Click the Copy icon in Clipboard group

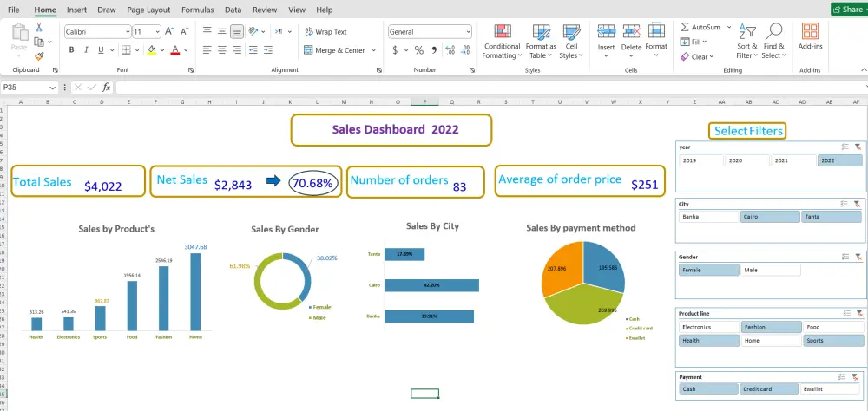point(39,42)
